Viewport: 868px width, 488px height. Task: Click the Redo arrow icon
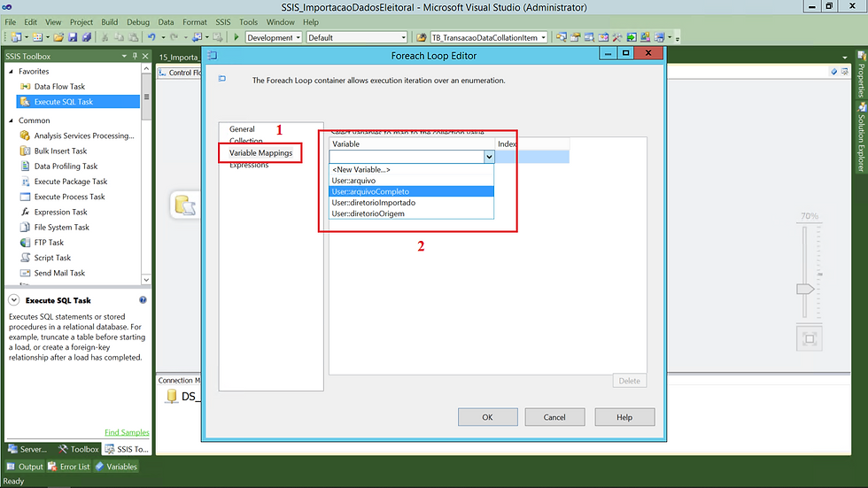(174, 37)
